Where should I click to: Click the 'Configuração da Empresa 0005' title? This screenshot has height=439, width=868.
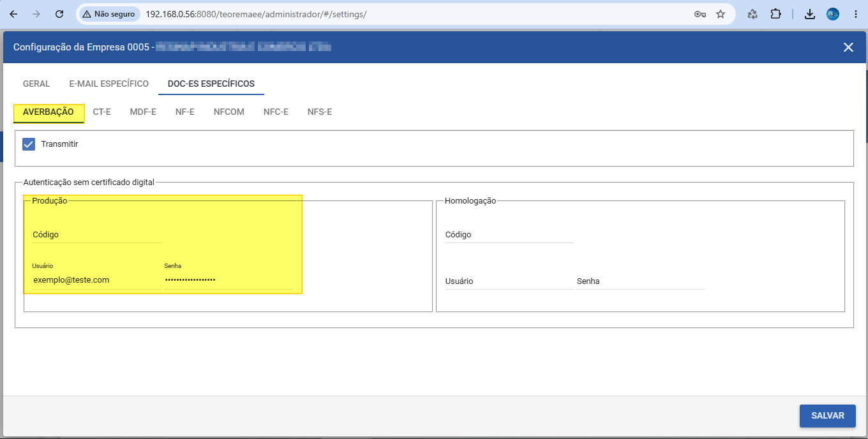coord(81,47)
